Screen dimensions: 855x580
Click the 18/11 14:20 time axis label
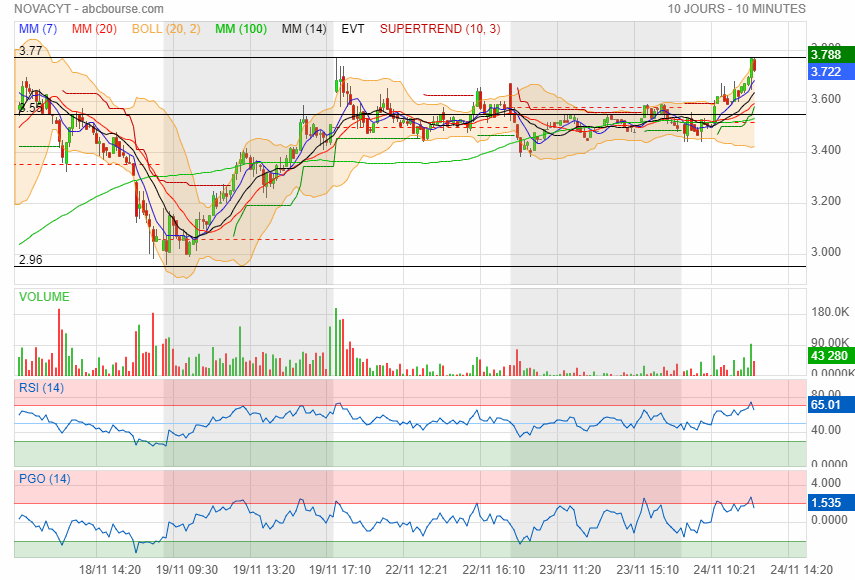point(110,570)
